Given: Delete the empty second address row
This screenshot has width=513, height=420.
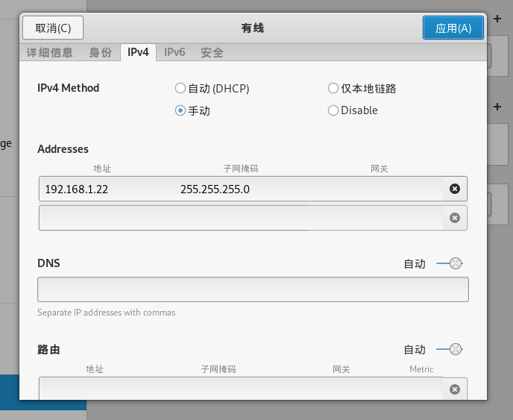Looking at the screenshot, I should [454, 218].
